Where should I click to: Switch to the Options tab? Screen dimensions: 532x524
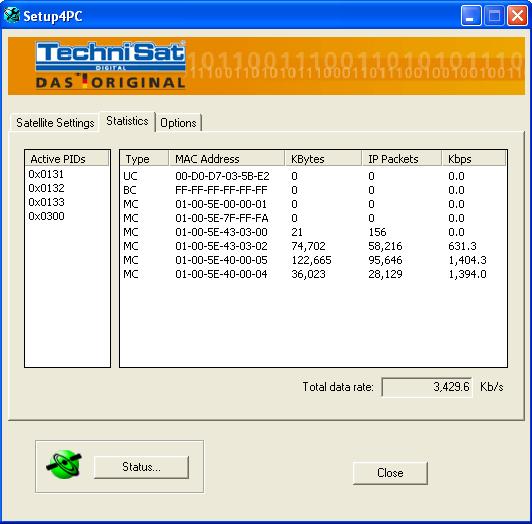pyautogui.click(x=178, y=123)
